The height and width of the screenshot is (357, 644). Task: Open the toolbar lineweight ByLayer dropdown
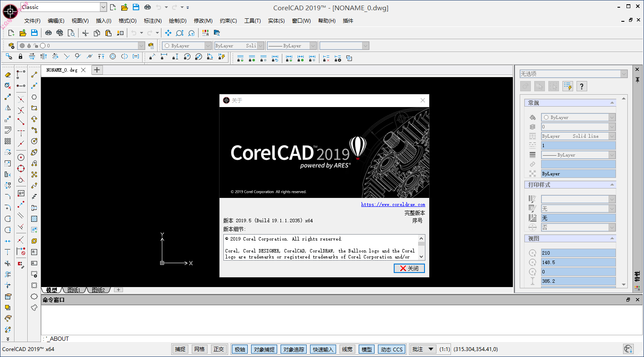[x=313, y=46]
